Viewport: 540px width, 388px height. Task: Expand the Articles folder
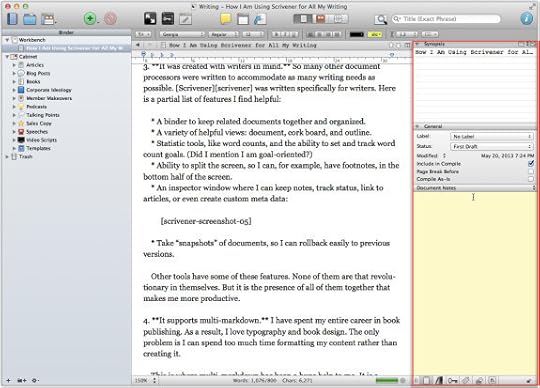(14, 65)
